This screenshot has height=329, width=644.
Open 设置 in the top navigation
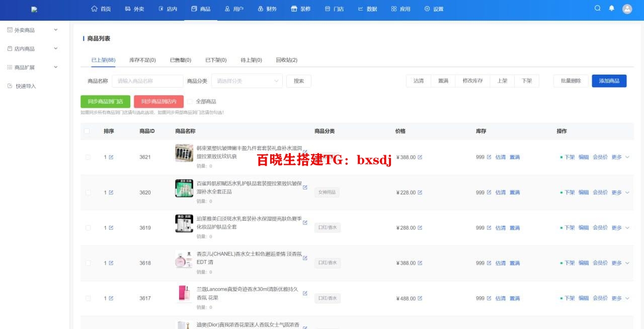(434, 9)
